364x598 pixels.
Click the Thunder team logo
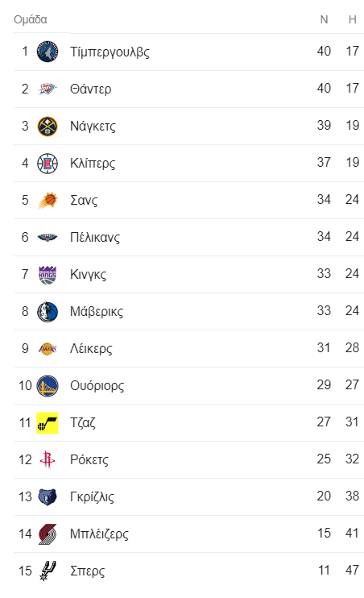(48, 89)
